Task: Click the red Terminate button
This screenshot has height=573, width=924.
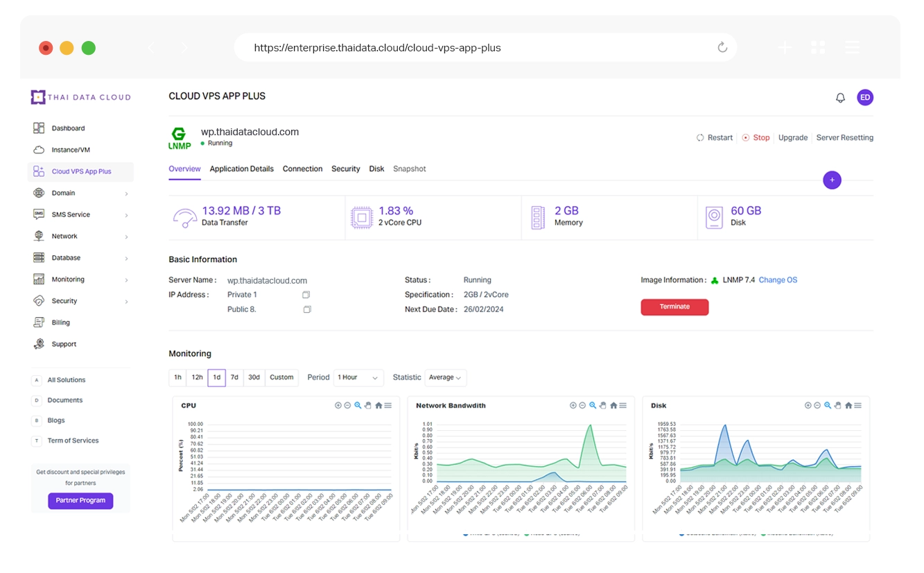Action: (674, 307)
